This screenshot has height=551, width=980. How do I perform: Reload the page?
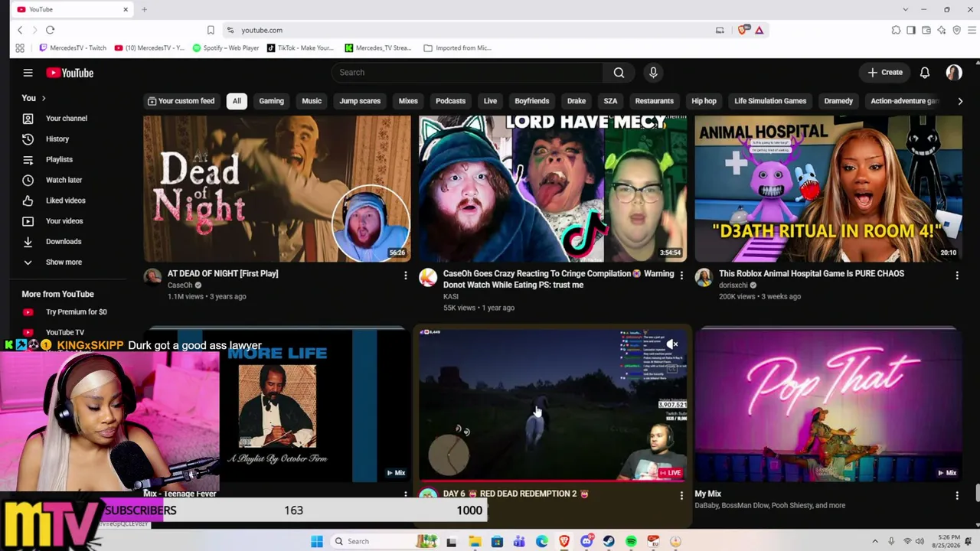click(50, 30)
